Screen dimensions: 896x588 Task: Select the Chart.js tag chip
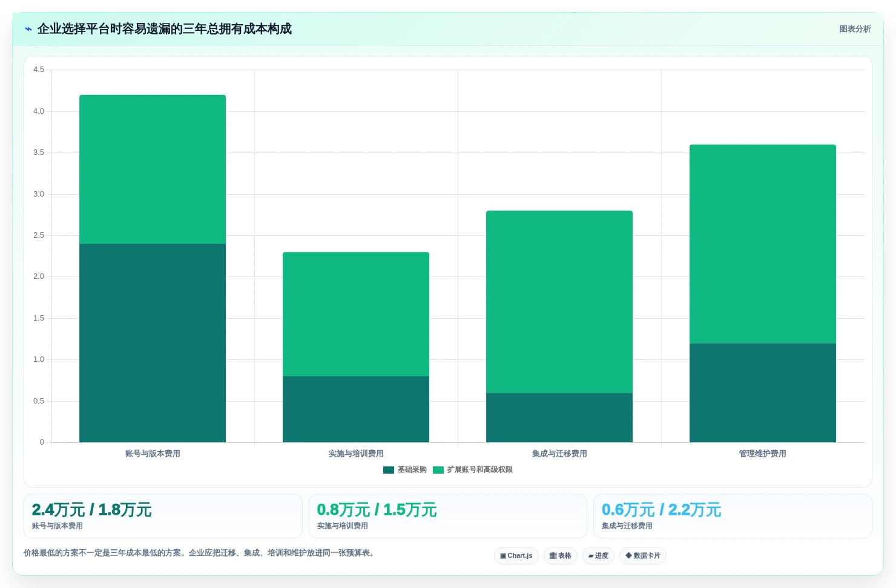tap(516, 555)
